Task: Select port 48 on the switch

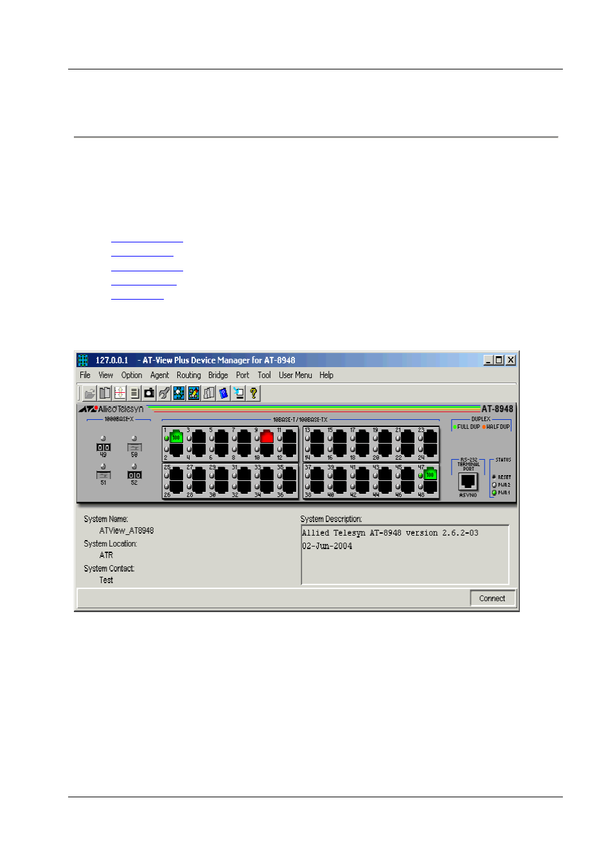Action: [x=430, y=487]
